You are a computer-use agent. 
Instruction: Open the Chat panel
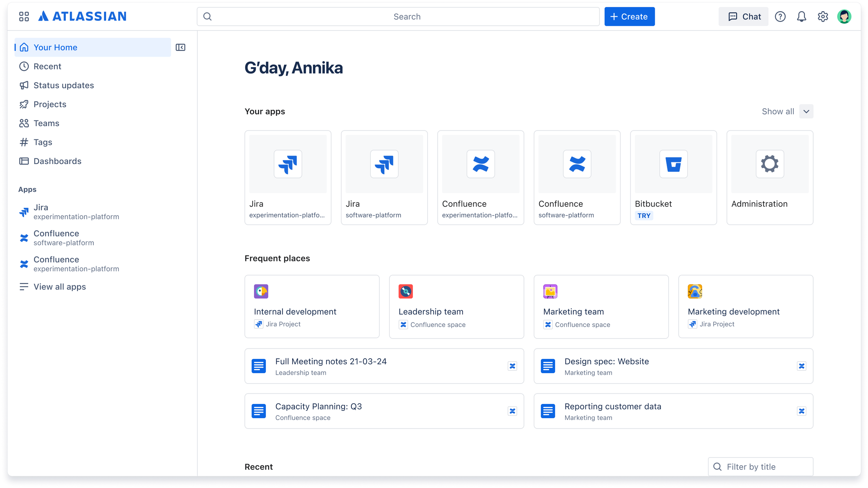[x=743, y=16]
